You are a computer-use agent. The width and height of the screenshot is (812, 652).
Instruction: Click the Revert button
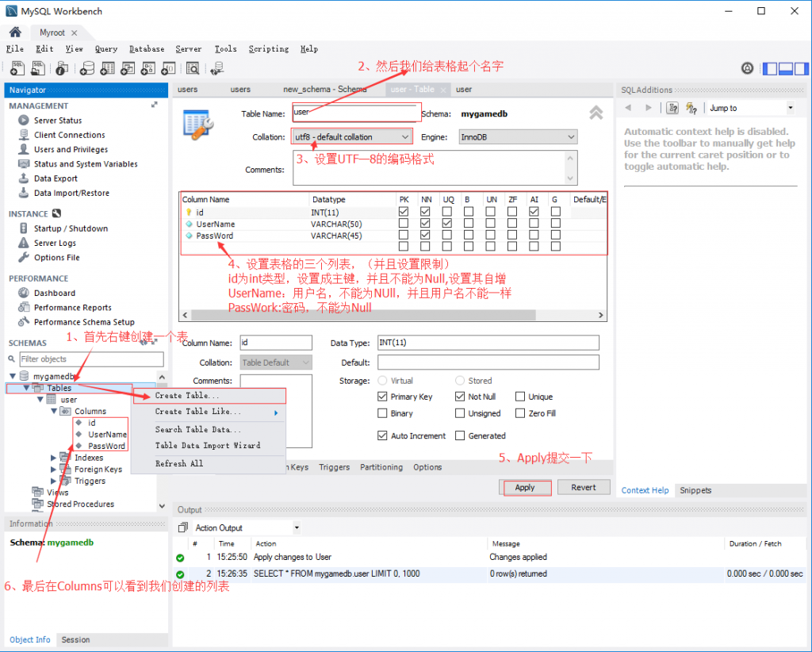(584, 487)
